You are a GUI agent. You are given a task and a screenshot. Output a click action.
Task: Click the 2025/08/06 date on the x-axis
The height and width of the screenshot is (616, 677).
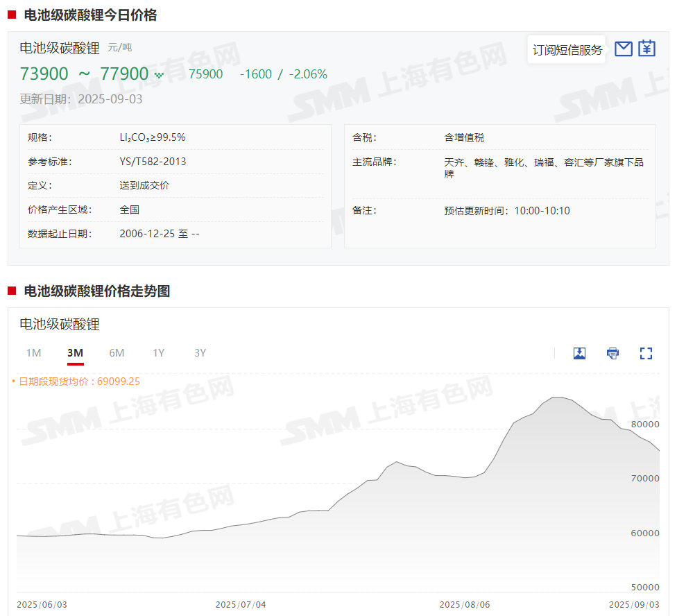(464, 604)
